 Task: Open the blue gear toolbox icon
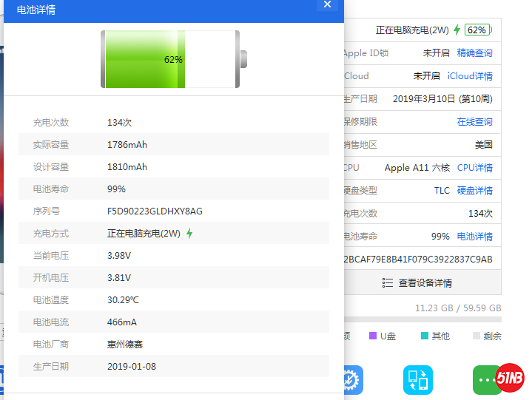(x=348, y=379)
